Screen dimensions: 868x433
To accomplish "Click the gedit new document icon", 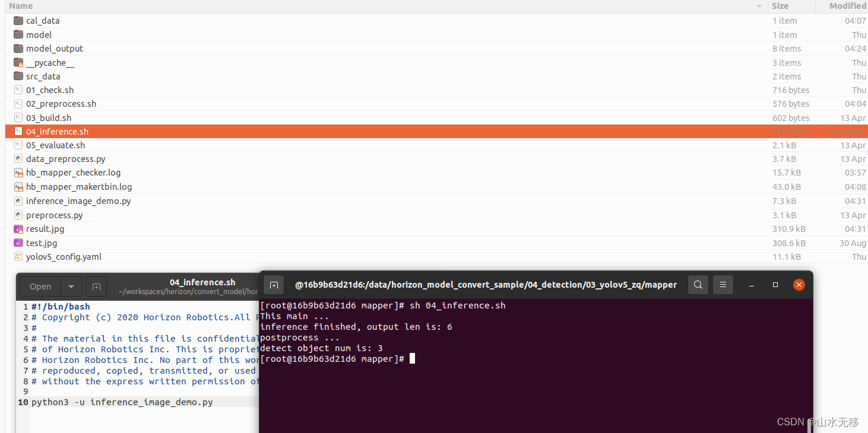I will click(96, 286).
